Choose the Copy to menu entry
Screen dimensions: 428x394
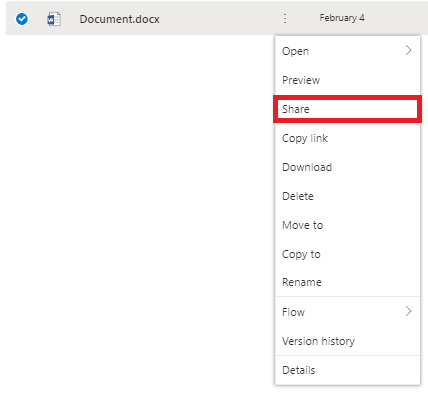[347, 254]
